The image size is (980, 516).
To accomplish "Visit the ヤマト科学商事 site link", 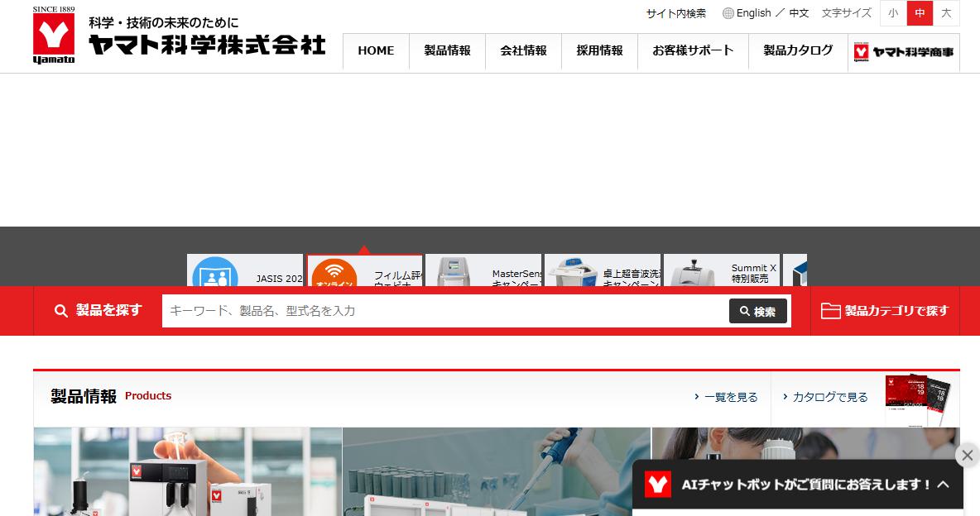I will click(x=904, y=52).
